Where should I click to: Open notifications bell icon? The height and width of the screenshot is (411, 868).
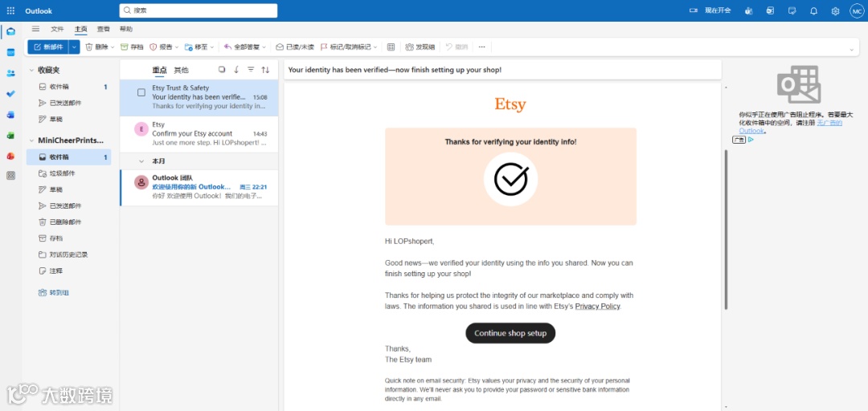click(x=813, y=10)
